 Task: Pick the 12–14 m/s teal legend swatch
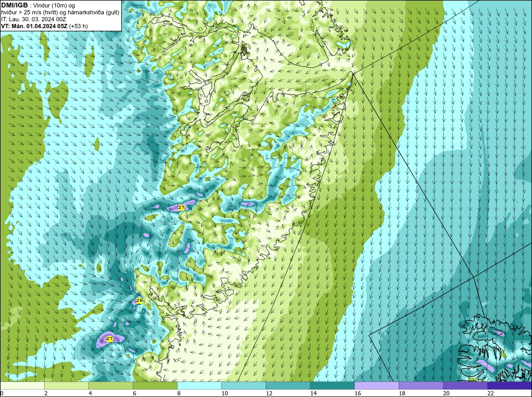click(x=288, y=385)
